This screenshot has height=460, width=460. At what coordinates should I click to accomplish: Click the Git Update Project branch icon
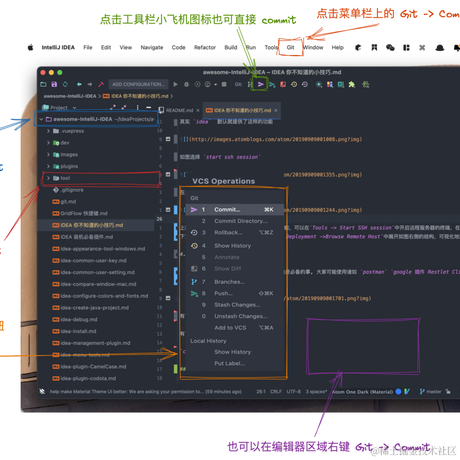tap(250, 84)
